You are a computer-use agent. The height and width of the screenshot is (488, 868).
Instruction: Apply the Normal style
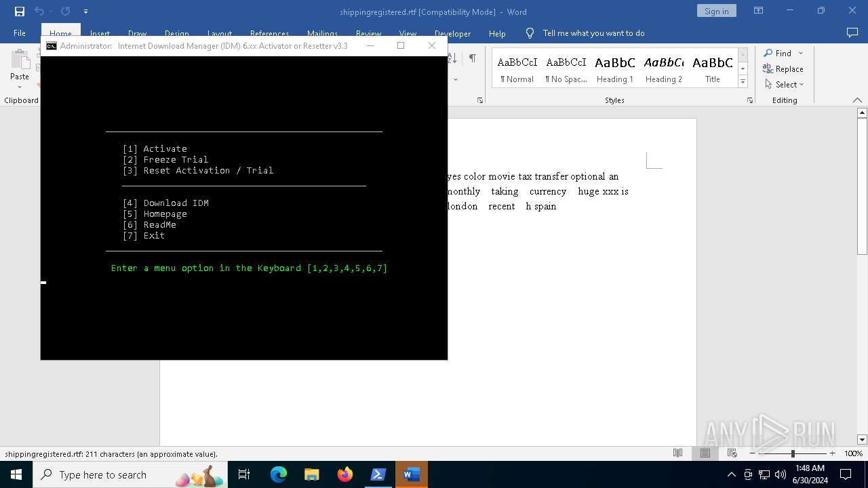click(x=517, y=69)
